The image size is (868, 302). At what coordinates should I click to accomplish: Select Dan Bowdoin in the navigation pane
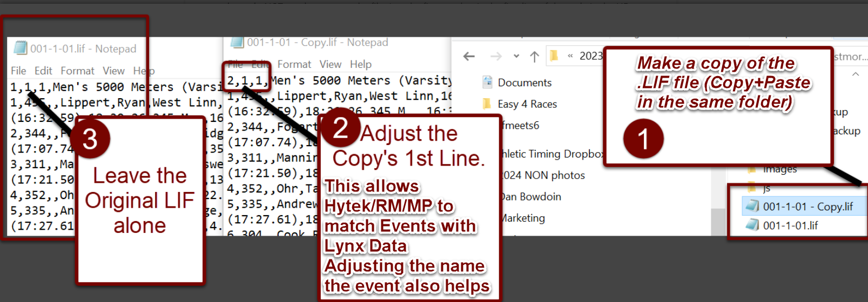click(x=531, y=197)
